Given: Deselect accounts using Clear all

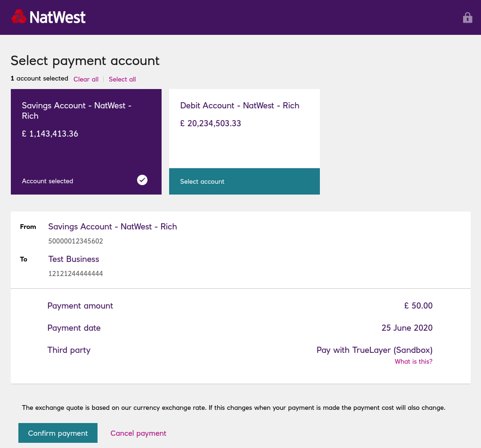Looking at the screenshot, I should [86, 79].
